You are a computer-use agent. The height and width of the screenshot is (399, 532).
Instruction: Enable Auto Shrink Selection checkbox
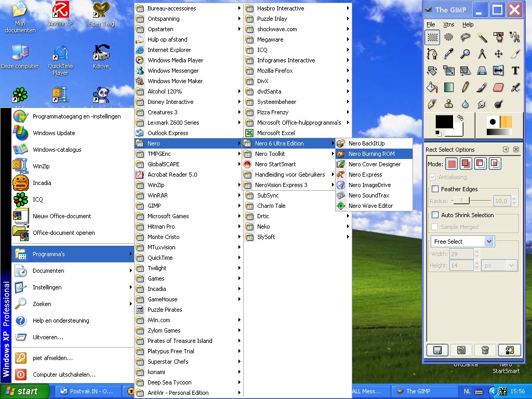pos(435,215)
